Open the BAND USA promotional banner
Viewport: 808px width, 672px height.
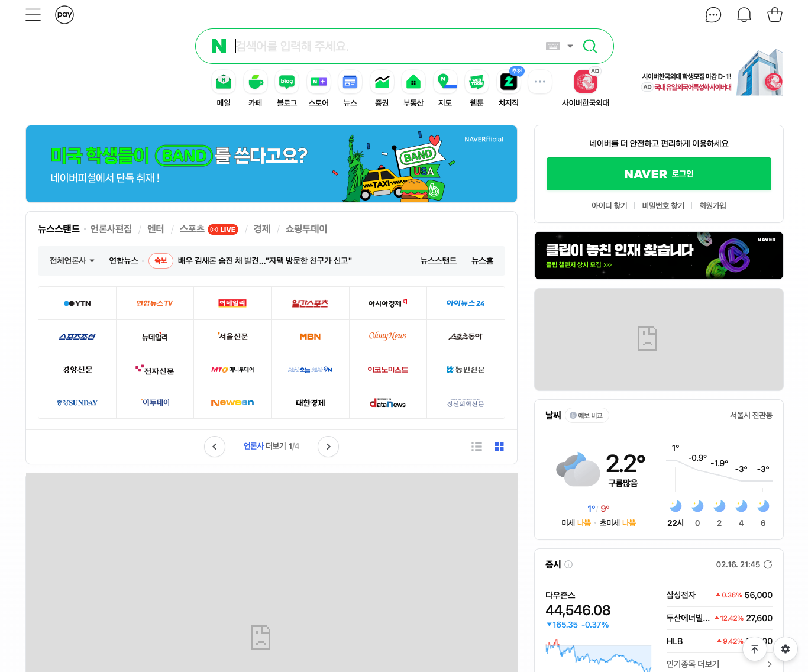[272, 164]
